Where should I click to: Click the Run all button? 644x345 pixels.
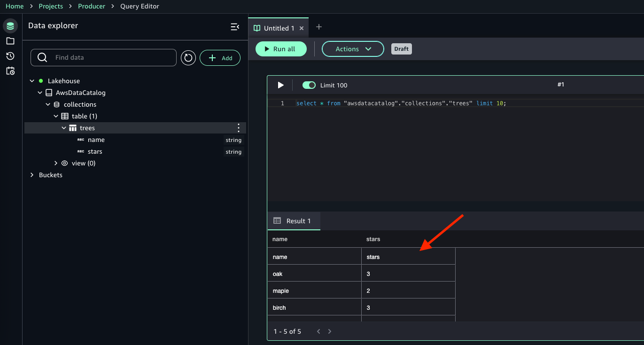point(280,49)
